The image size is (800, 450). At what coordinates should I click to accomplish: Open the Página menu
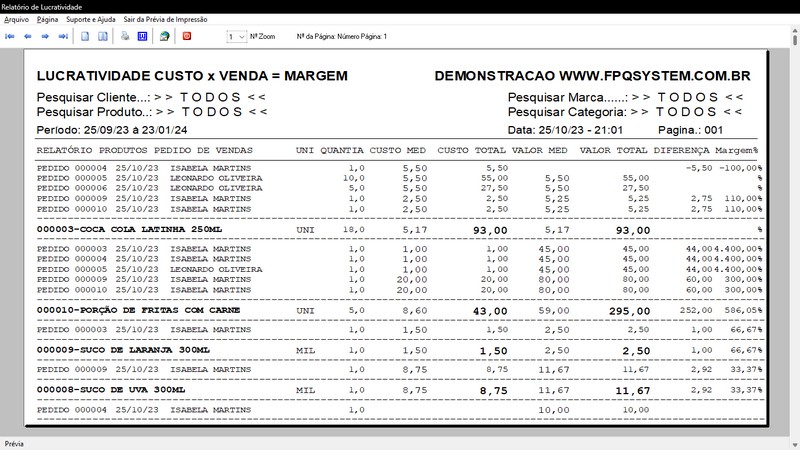click(47, 19)
